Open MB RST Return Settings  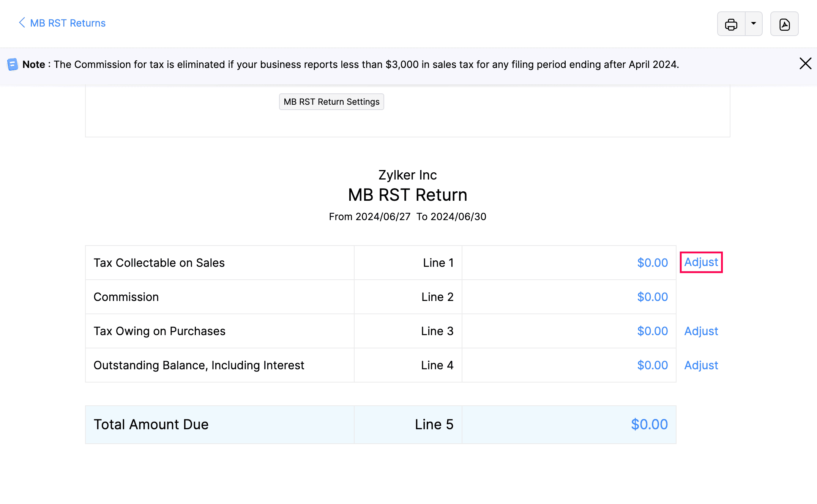[331, 102]
